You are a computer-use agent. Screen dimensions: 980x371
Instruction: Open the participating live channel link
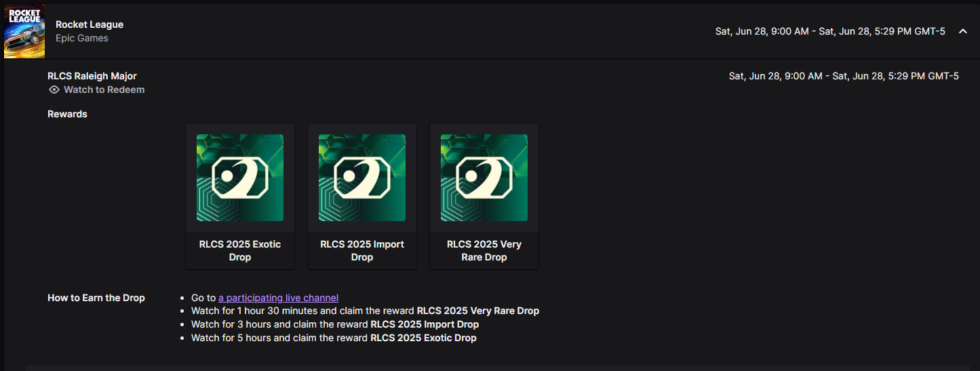[278, 298]
